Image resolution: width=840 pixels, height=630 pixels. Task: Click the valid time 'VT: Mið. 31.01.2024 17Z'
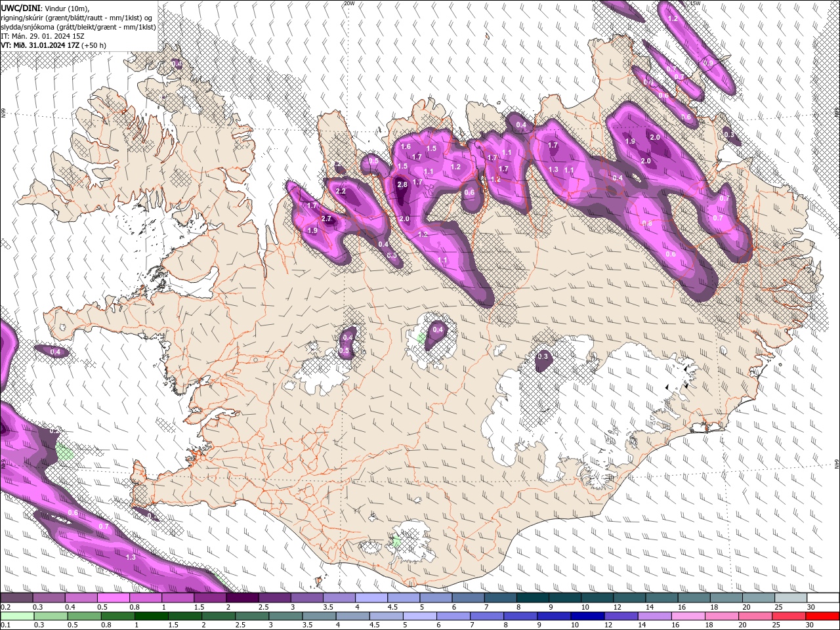40,45
